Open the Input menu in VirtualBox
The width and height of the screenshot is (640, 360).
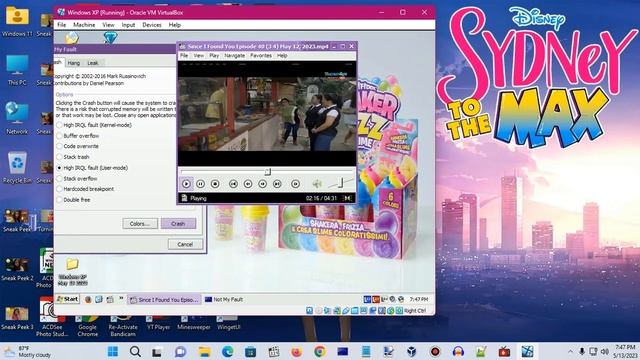click(128, 25)
